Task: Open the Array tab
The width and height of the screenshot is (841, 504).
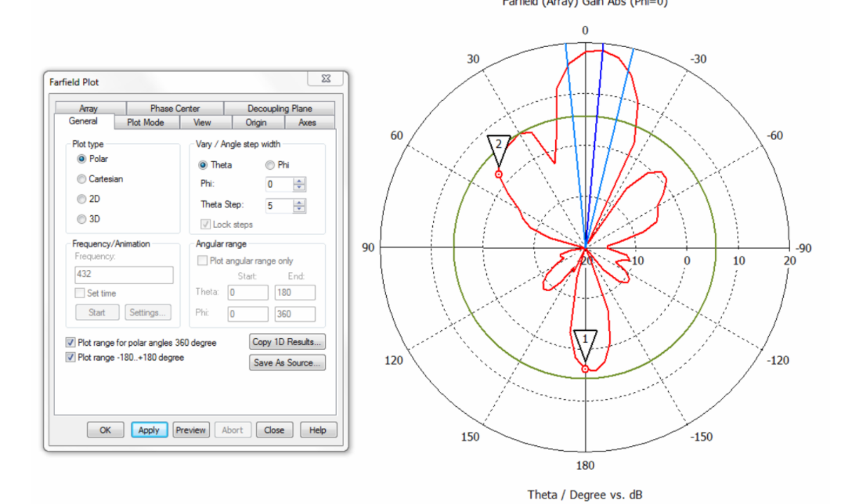Action: [90, 108]
